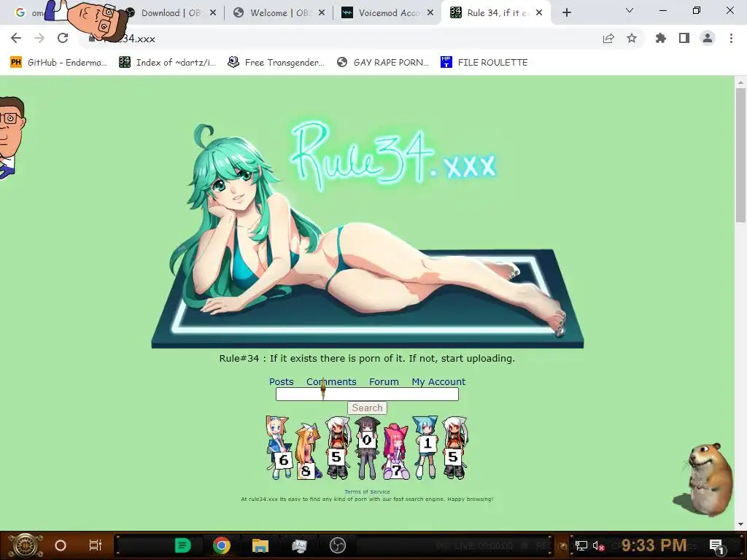The image size is (747, 560).
Task: Open the Terms of Service link
Action: (367, 492)
